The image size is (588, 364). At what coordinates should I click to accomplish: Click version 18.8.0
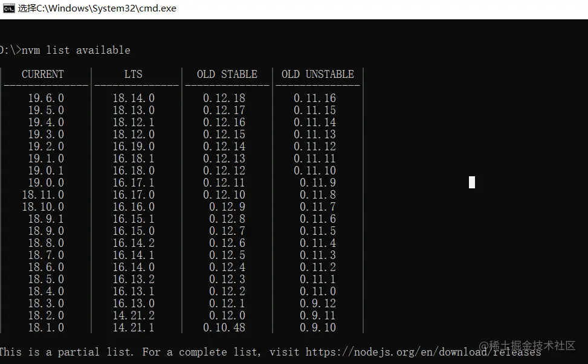click(46, 243)
